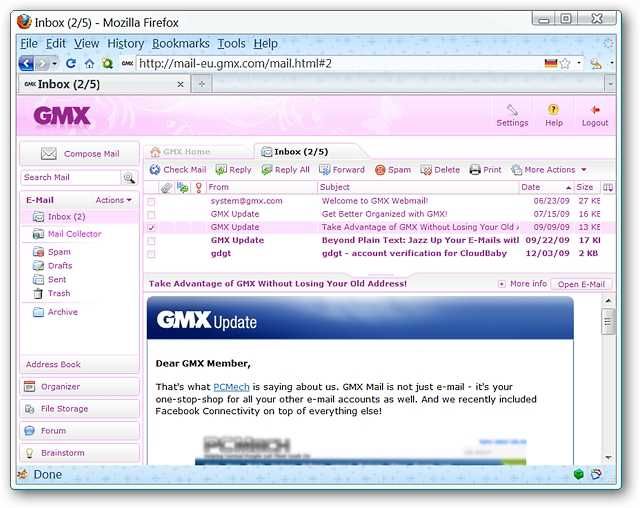The width and height of the screenshot is (640, 508).
Task: Expand More info for the previewed message
Action: (x=522, y=284)
